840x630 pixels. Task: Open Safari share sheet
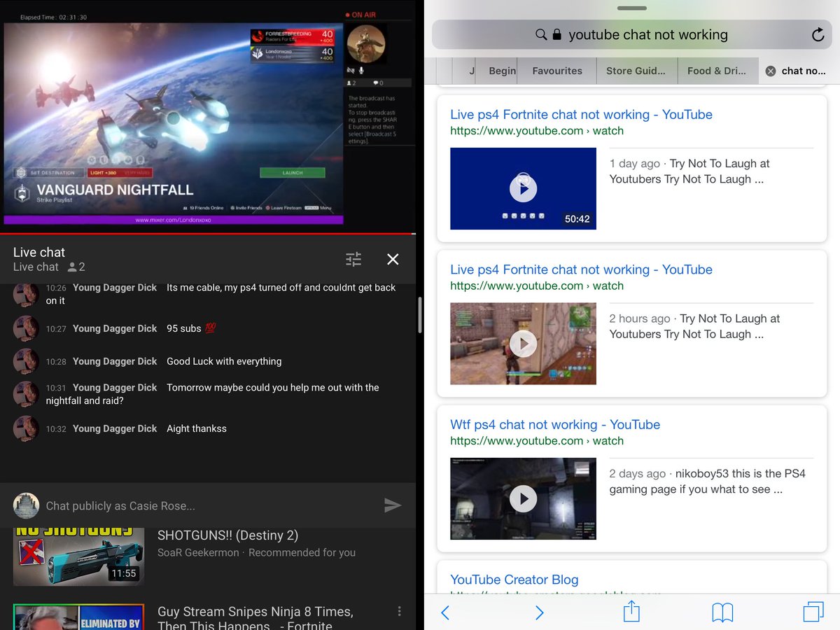tap(631, 611)
